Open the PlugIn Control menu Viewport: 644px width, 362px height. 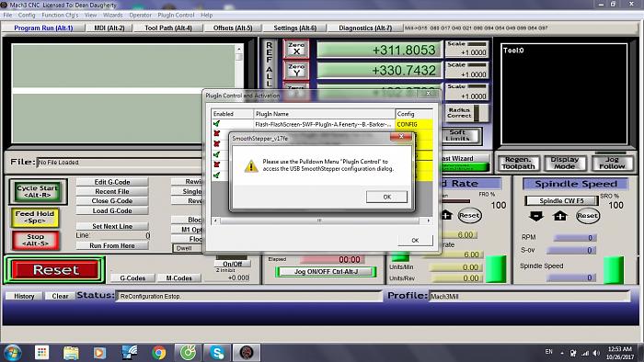pos(176,15)
